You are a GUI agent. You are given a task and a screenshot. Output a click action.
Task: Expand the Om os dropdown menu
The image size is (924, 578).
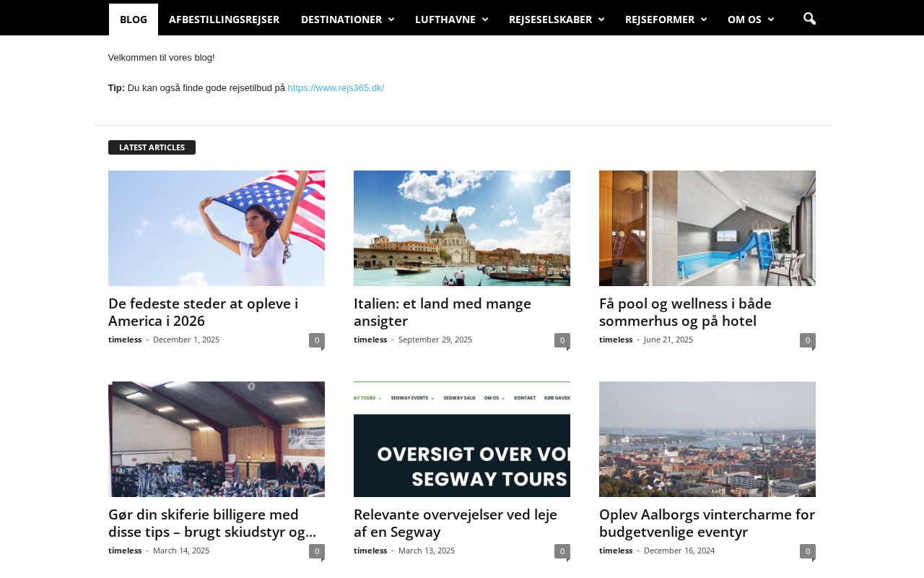pyautogui.click(x=750, y=20)
